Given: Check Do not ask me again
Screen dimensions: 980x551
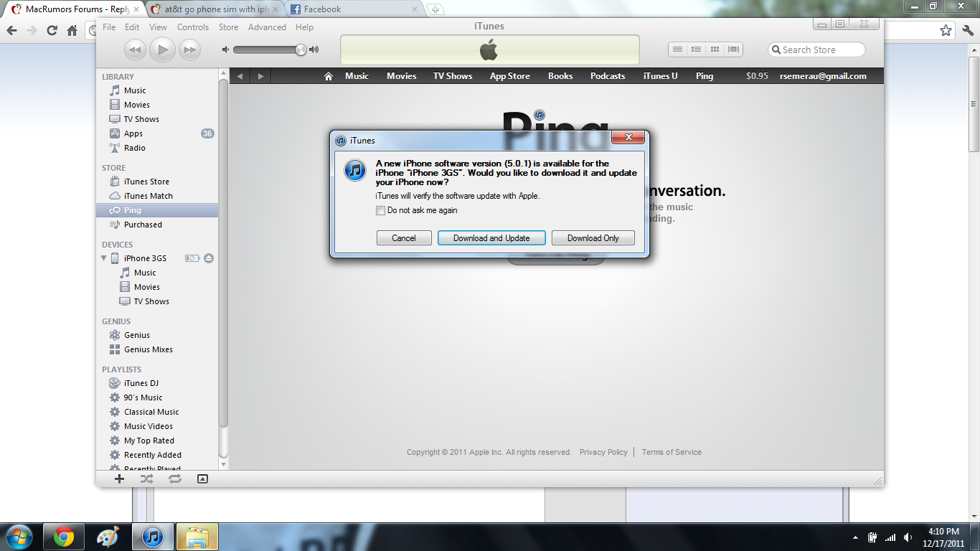Looking at the screenshot, I should (x=381, y=211).
